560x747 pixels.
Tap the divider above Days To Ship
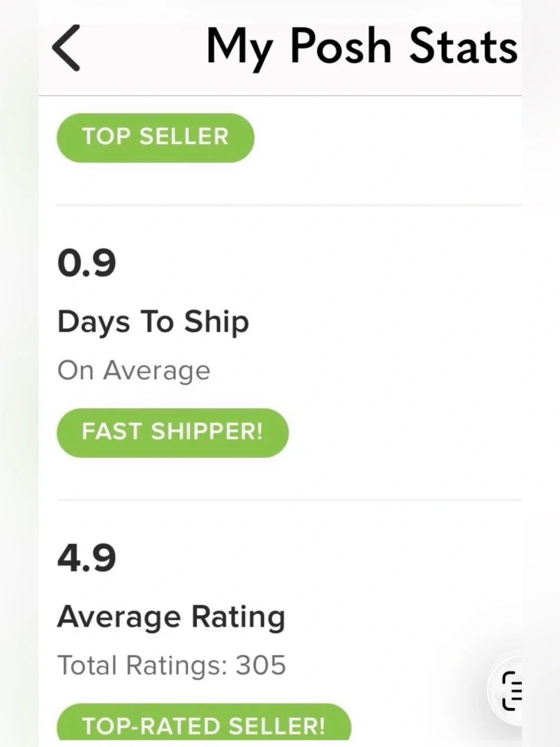click(289, 205)
